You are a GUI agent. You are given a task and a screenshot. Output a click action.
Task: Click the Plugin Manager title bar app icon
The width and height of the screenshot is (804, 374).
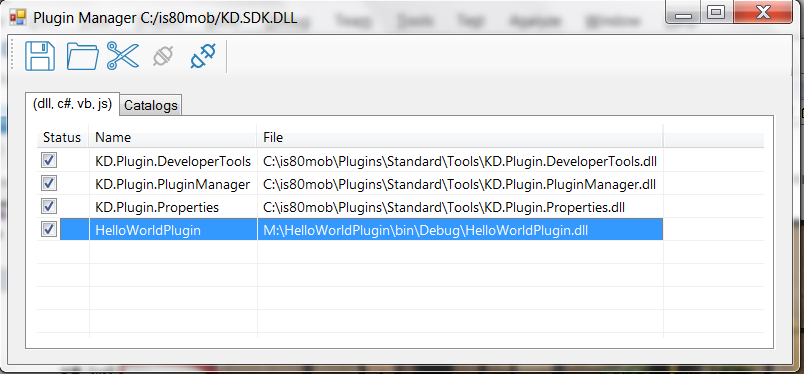[x=18, y=17]
